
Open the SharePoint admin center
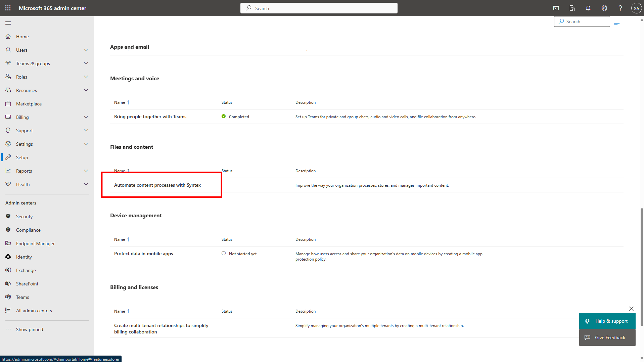pos(27,283)
